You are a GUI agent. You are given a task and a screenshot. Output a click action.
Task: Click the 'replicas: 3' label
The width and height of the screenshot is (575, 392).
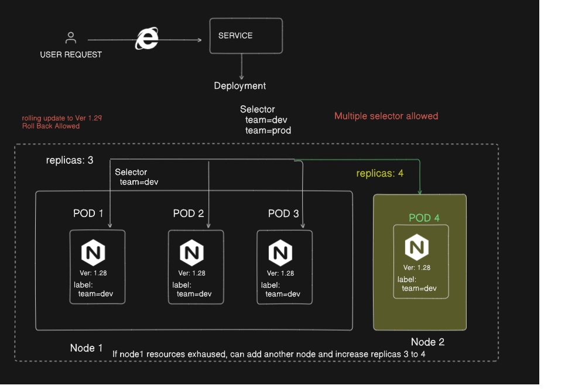pyautogui.click(x=70, y=160)
